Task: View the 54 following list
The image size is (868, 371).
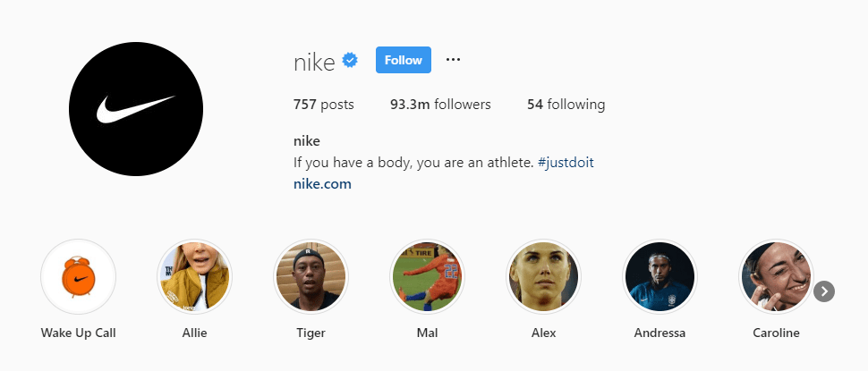Action: tap(566, 105)
